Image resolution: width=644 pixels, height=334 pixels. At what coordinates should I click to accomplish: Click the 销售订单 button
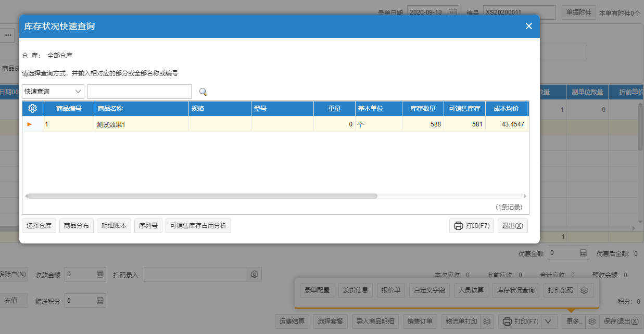pyautogui.click(x=420, y=322)
